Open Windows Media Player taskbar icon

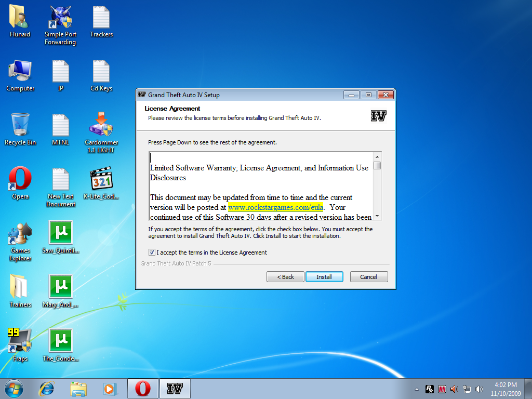click(110, 389)
